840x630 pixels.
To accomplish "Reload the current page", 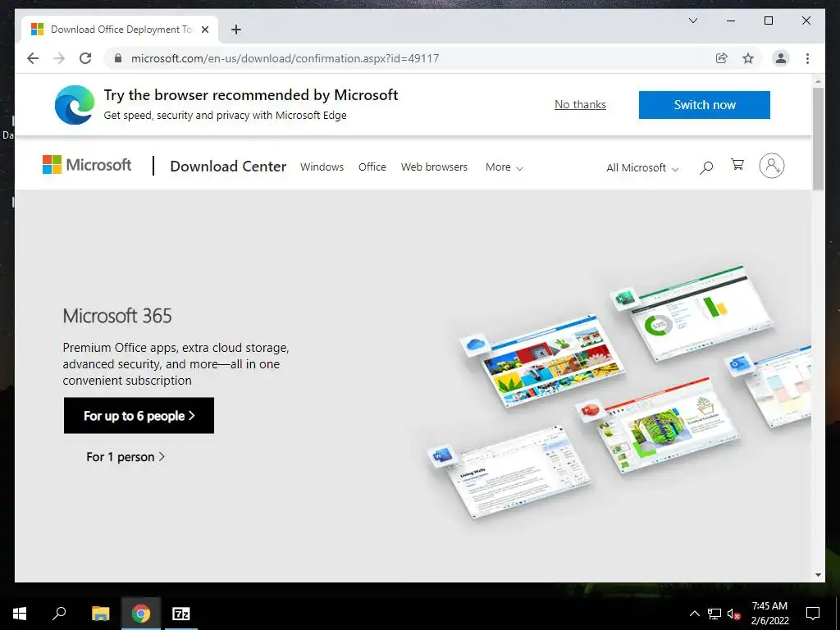I will pos(85,58).
